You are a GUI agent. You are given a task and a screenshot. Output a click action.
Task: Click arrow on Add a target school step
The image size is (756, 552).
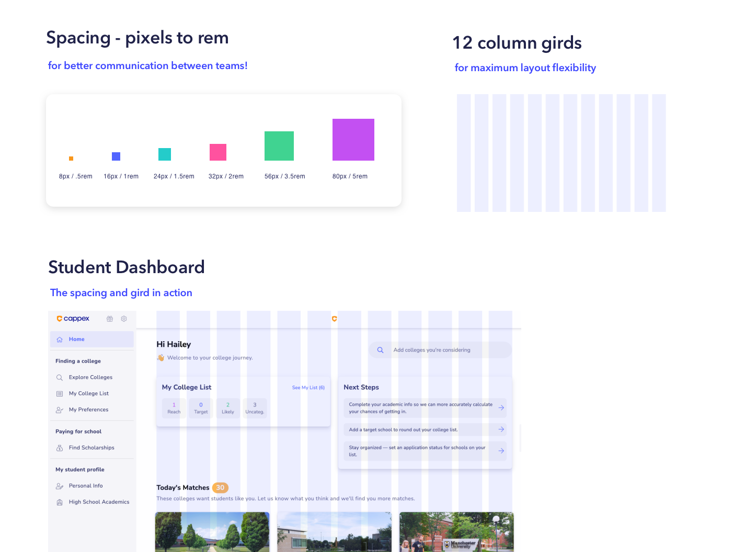tap(501, 429)
